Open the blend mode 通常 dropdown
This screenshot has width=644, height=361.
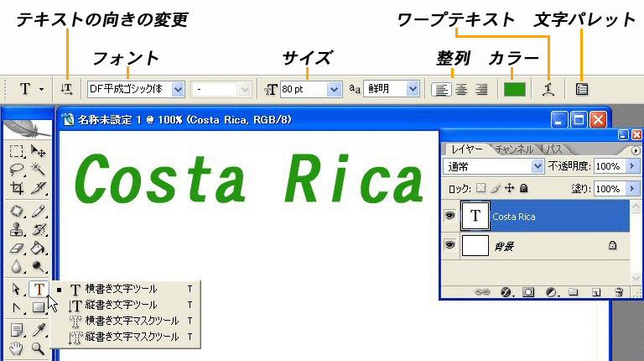pyautogui.click(x=538, y=166)
